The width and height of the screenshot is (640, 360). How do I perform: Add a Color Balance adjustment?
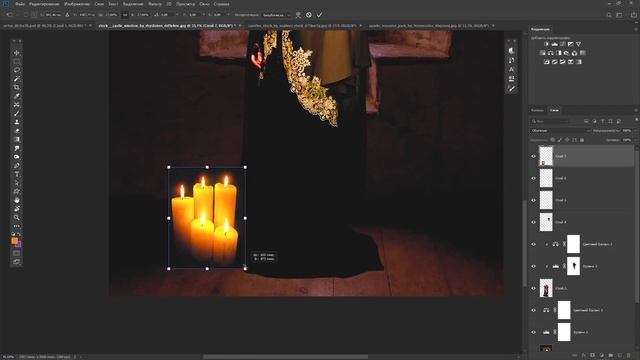click(x=551, y=53)
